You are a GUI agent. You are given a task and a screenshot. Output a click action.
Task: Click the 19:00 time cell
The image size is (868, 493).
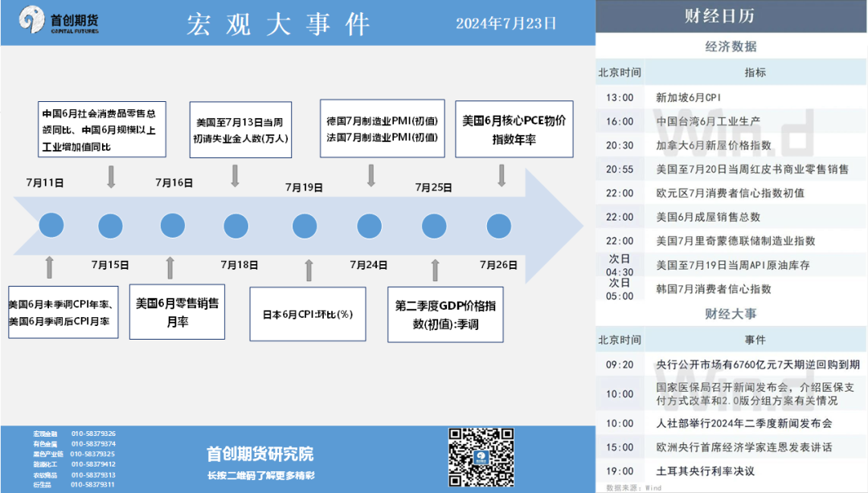tap(620, 471)
